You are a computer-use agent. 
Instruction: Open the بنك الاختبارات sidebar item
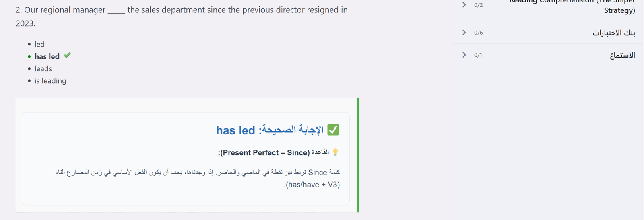pyautogui.click(x=613, y=33)
